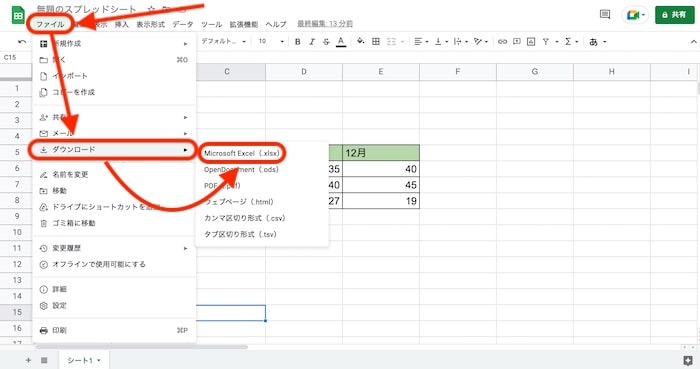700x369 pixels.
Task: Click 移動 move item
Action: coord(114,191)
